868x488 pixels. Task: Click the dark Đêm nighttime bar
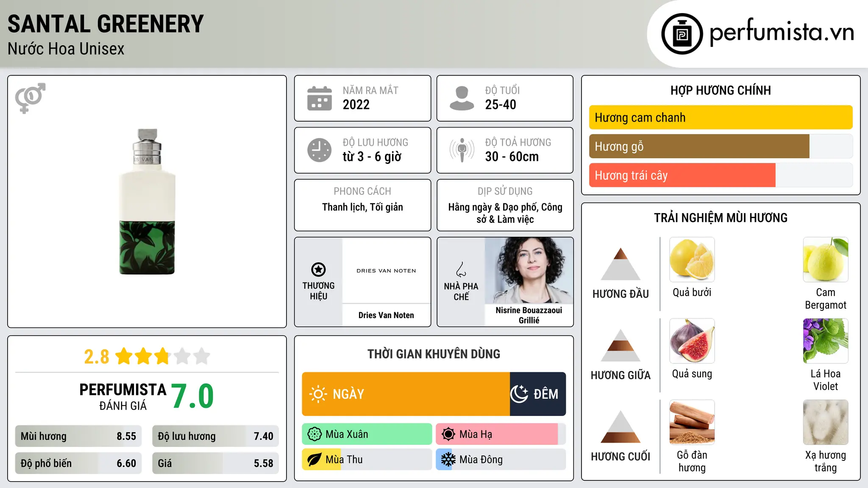coord(538,394)
